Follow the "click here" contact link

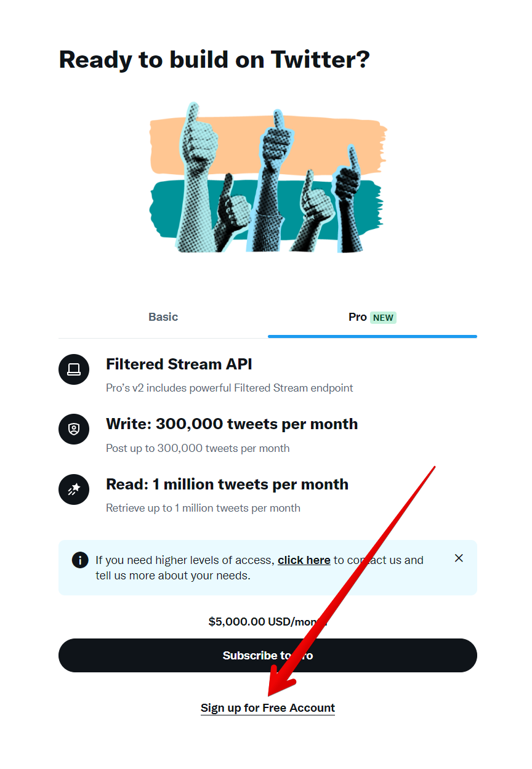(x=304, y=560)
